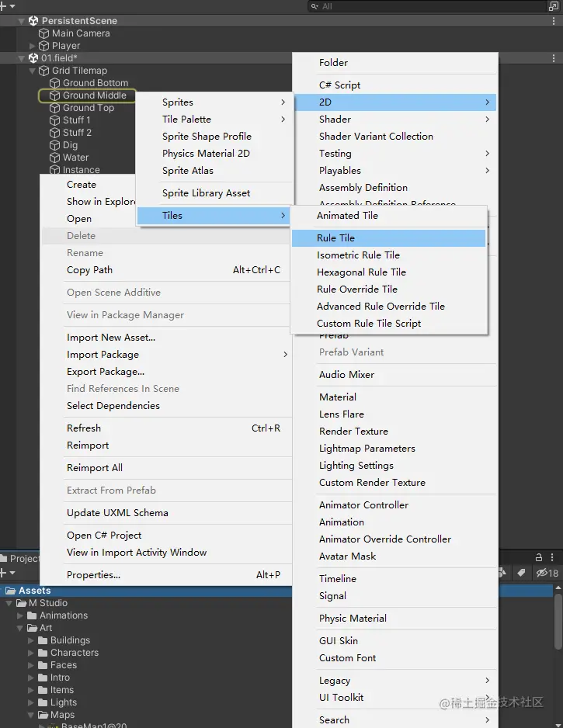Click the Buildings folder icon
Viewport: 563px width, 728px height.
43,641
